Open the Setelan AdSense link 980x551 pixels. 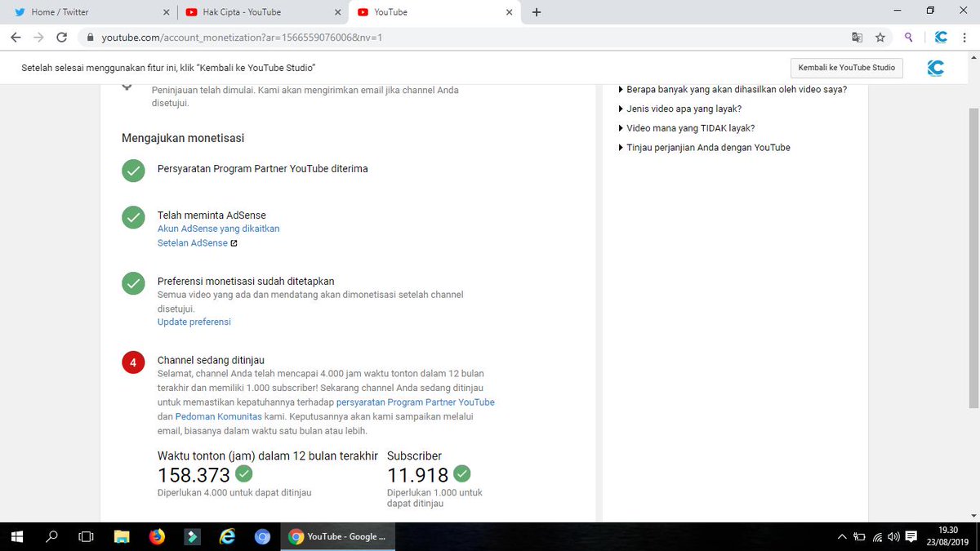193,243
